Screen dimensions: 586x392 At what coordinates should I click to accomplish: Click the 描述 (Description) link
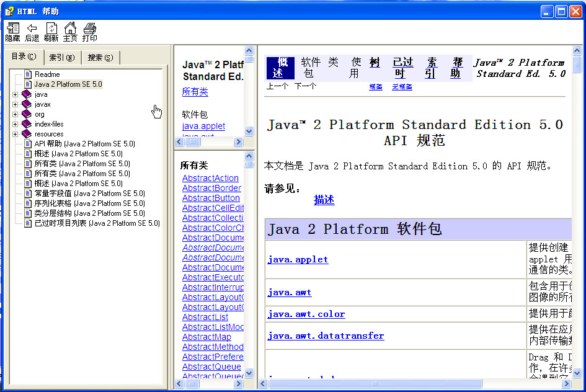tap(324, 200)
